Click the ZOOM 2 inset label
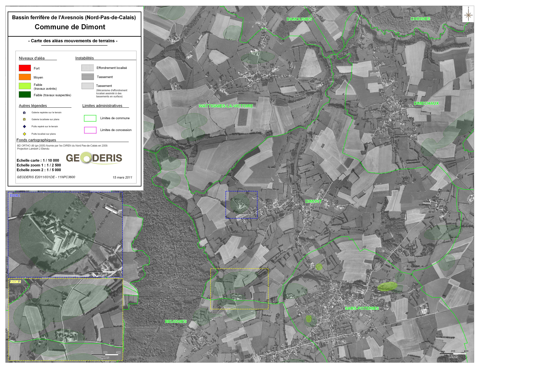Image resolution: width=555 pixels, height=392 pixels. click(15, 282)
